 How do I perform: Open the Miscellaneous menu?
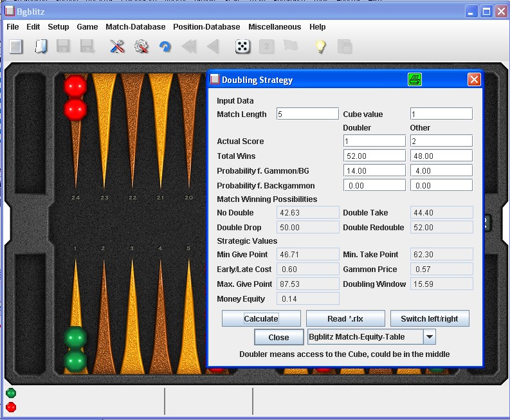pyautogui.click(x=275, y=26)
